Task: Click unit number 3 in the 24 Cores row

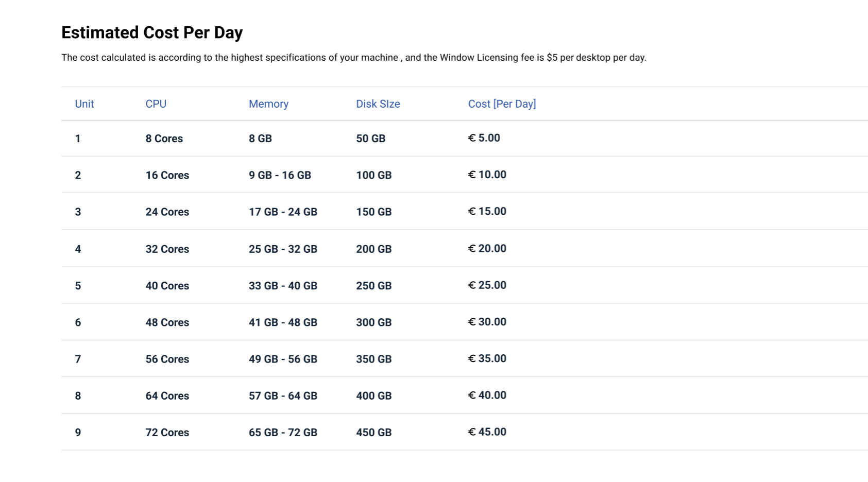Action: click(78, 212)
